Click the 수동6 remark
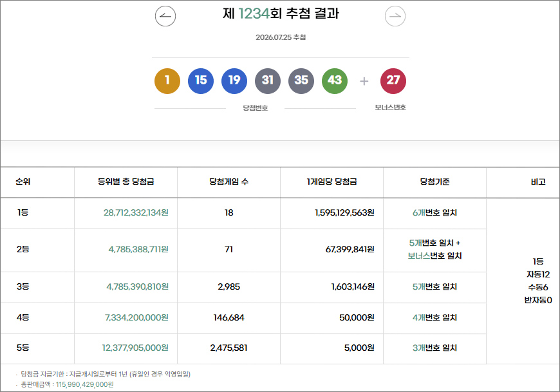560x392 pixels. point(538,287)
